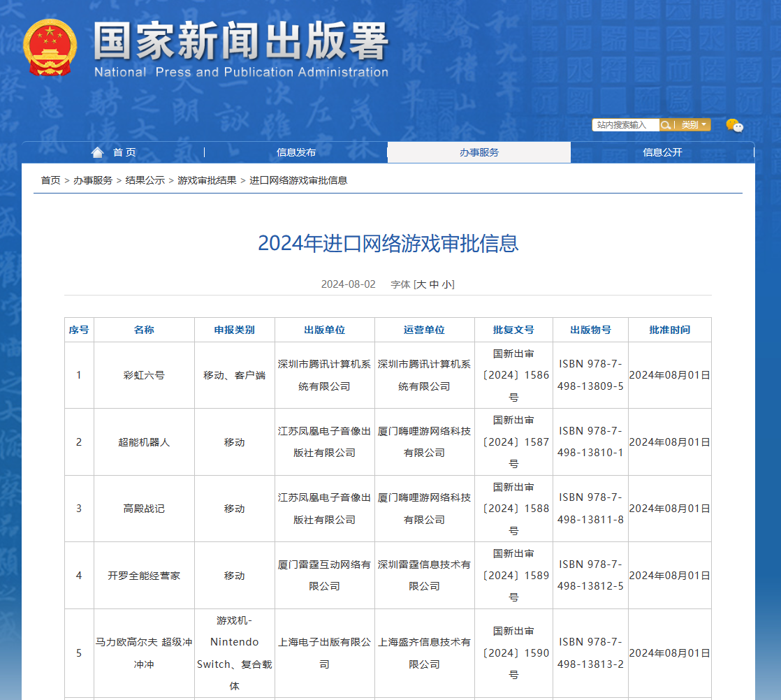Screen dimensions: 781x700
Task: Click the 批复文号 column header
Action: click(513, 330)
